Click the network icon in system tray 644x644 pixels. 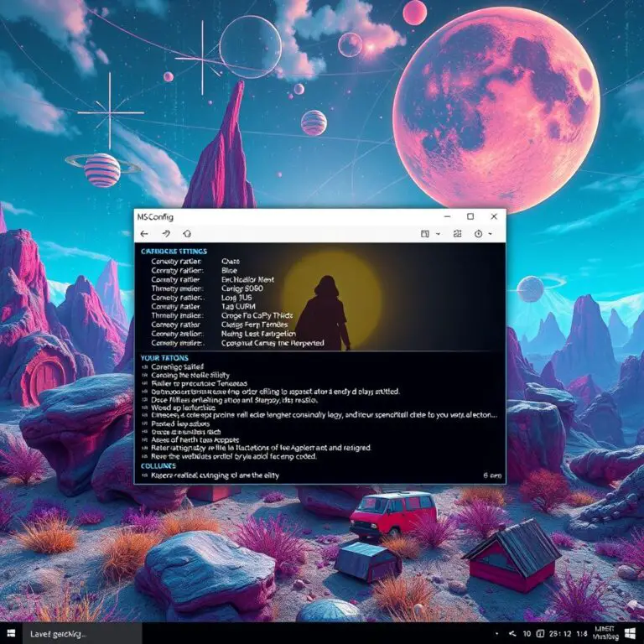(510, 634)
